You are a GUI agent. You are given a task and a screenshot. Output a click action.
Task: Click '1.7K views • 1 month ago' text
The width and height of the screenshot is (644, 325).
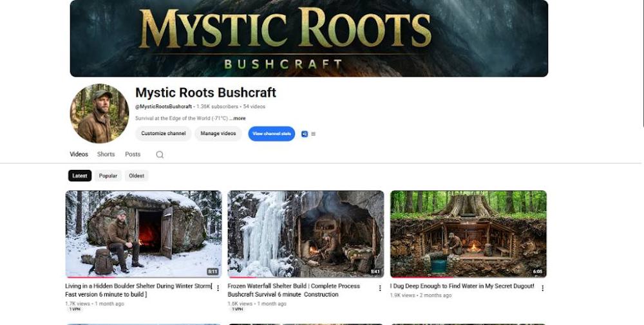[95, 304]
